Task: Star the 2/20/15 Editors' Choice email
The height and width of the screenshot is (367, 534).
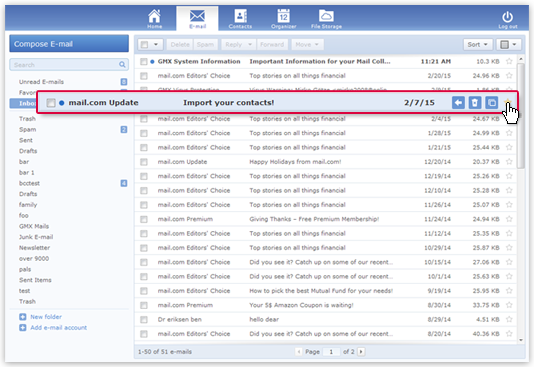Action: (509, 76)
